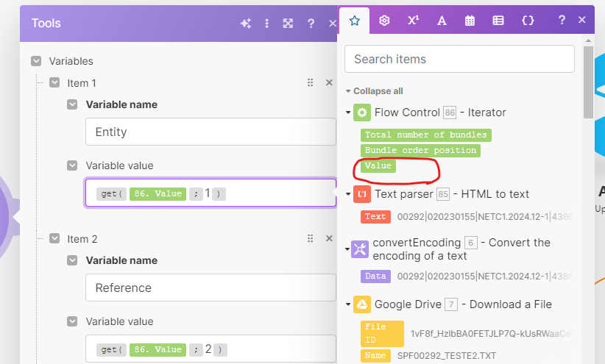
Task: Click the Reference variable name field
Action: pyautogui.click(x=210, y=288)
